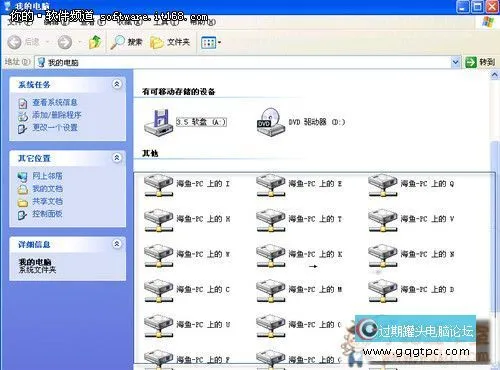
Task: Open the Search (搜索) toolbar button
Action: coord(127,42)
